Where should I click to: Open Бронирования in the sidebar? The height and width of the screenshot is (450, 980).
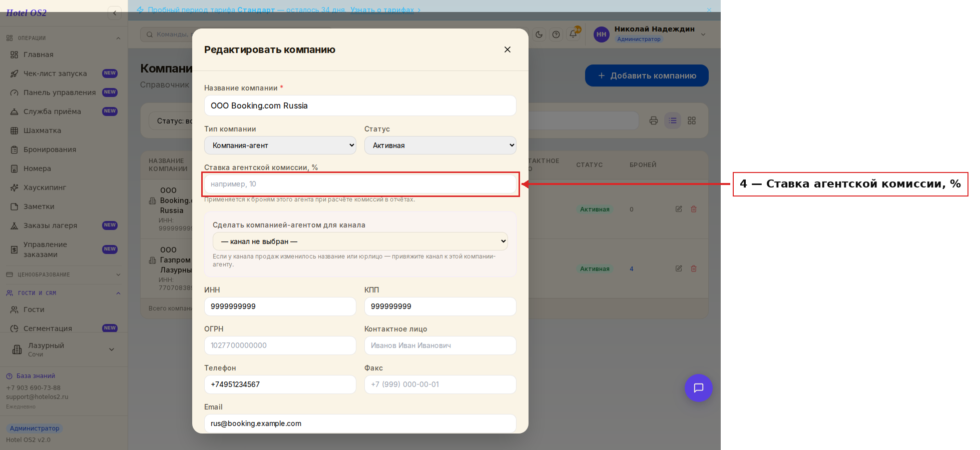pos(64,149)
